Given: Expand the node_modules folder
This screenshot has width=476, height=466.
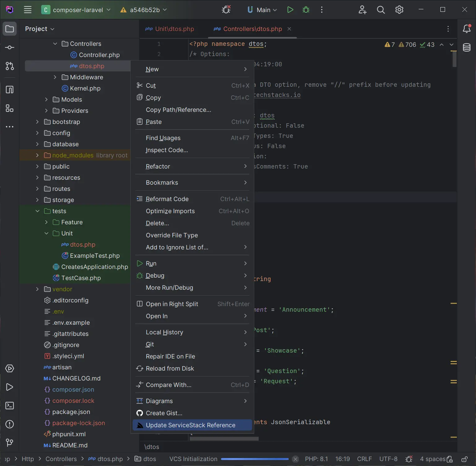Looking at the screenshot, I should coord(37,155).
